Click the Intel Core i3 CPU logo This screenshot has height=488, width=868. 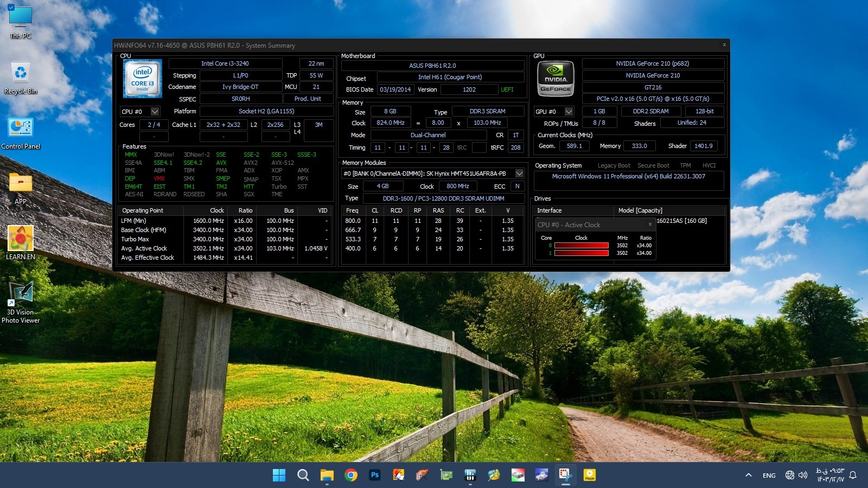(142, 79)
